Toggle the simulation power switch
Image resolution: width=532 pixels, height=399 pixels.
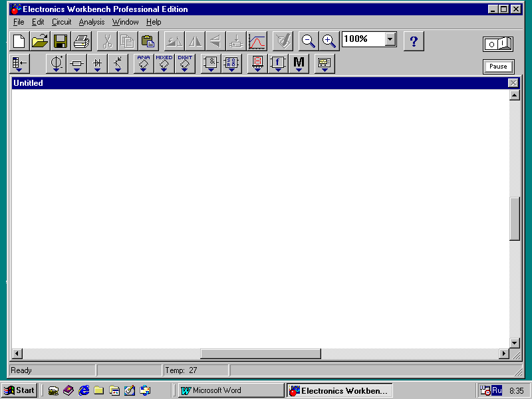pyautogui.click(x=498, y=44)
